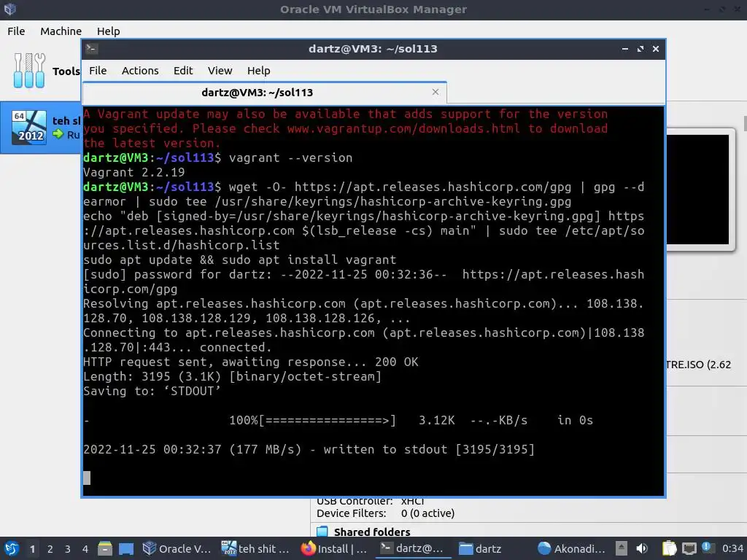
Task: Switch to virtual desktop 3
Action: point(68,549)
